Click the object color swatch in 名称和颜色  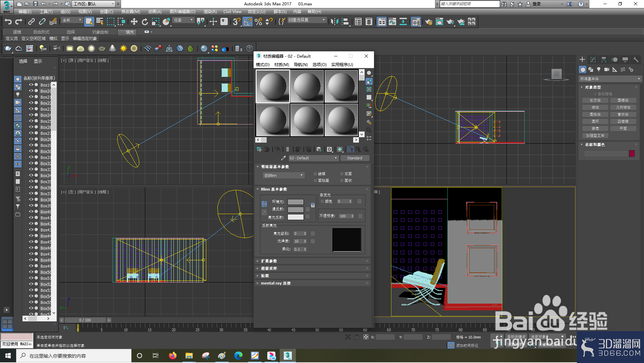click(x=632, y=154)
